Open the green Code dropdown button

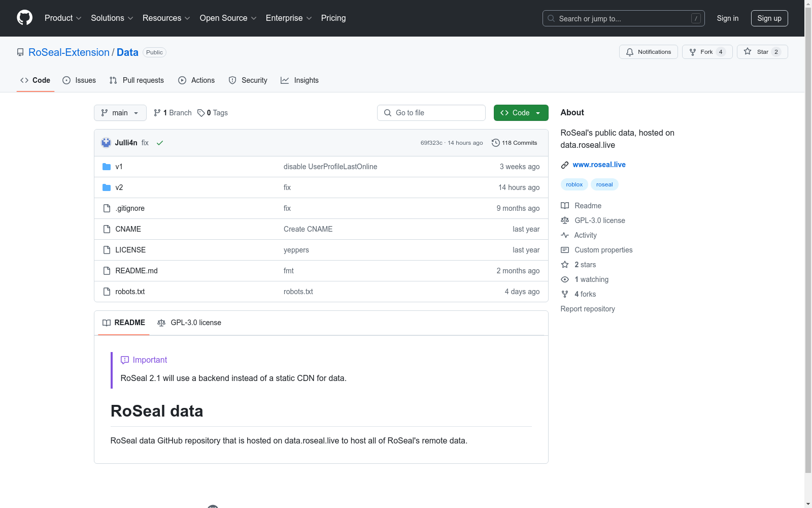[521, 113]
